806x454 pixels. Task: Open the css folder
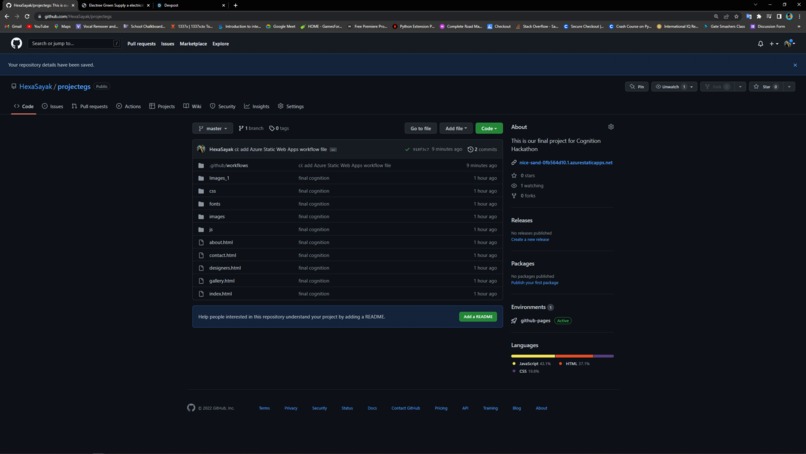(212, 191)
